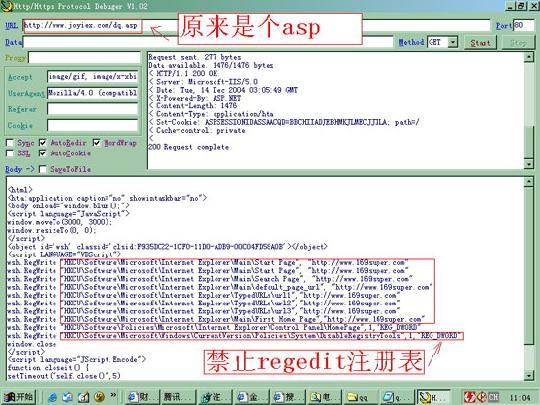Switch to the 财 taskbar window
Image resolution: width=540 pixels, height=405 pixels.
click(x=142, y=397)
